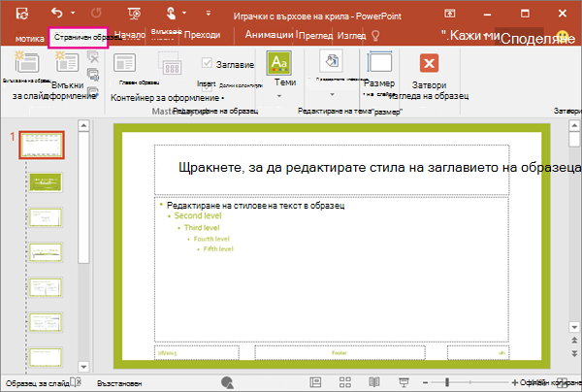Open the Страничен образец tab
582x392 pixels.
(78, 38)
